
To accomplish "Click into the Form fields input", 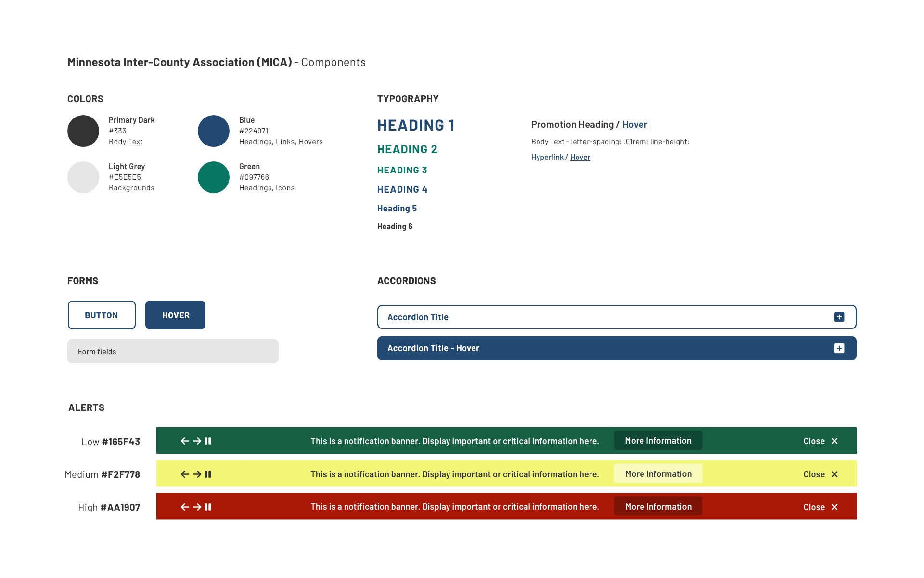I will [x=173, y=352].
